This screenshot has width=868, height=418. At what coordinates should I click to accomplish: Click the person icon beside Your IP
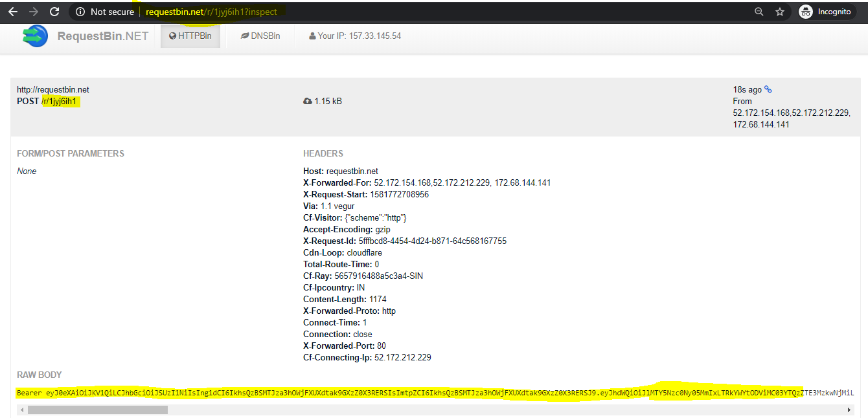coord(313,36)
